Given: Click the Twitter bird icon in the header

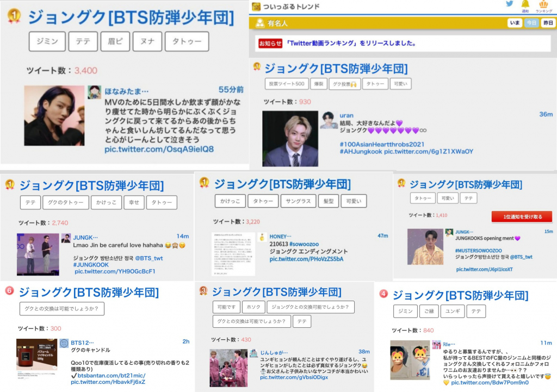Looking at the screenshot, I should pyautogui.click(x=509, y=4).
